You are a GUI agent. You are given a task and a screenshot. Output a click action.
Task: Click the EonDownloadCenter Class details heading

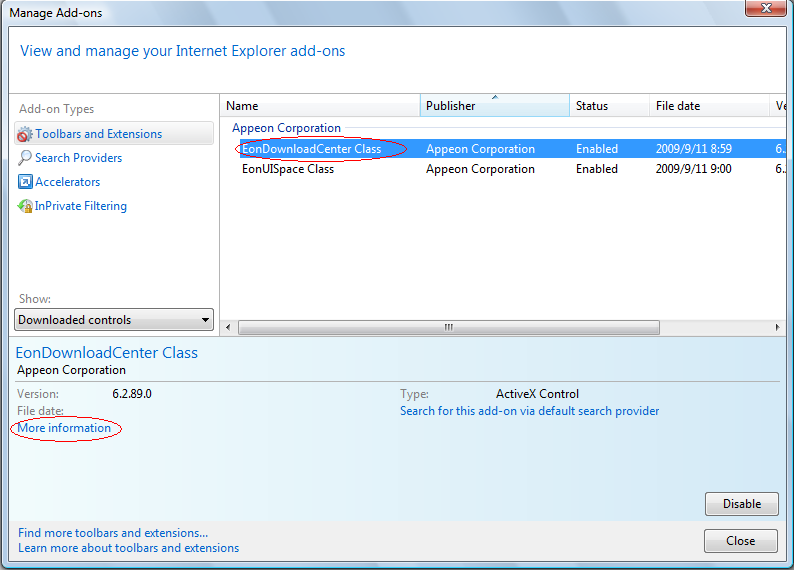[106, 353]
